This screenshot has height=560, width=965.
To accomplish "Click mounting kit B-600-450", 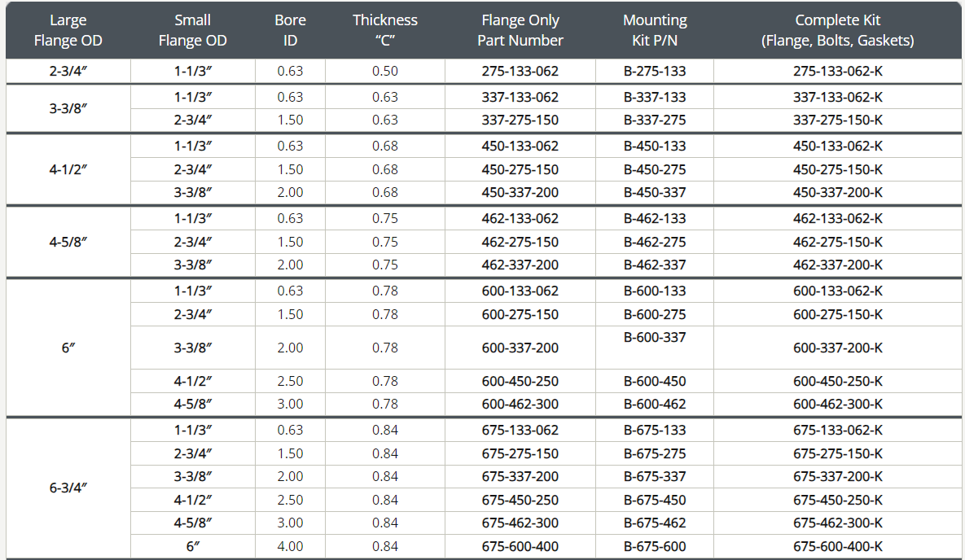I will pyautogui.click(x=655, y=382).
